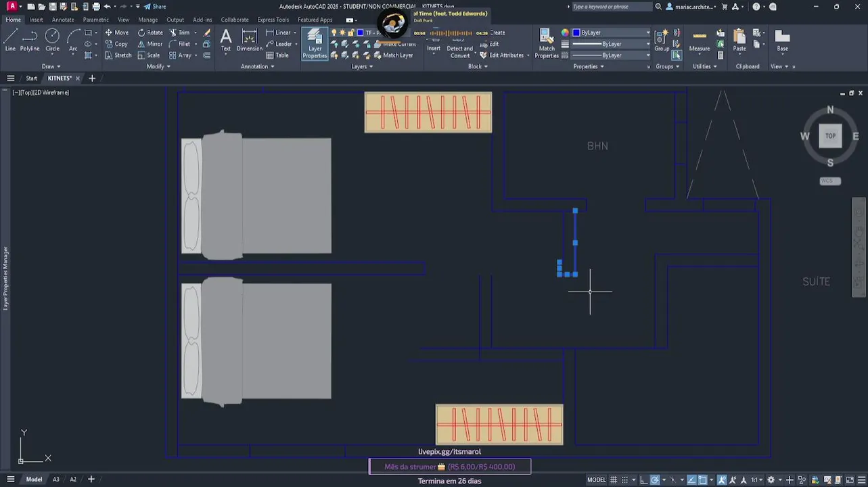Select the Line drawing tool
Screen dimensions: 868x487
10,40
